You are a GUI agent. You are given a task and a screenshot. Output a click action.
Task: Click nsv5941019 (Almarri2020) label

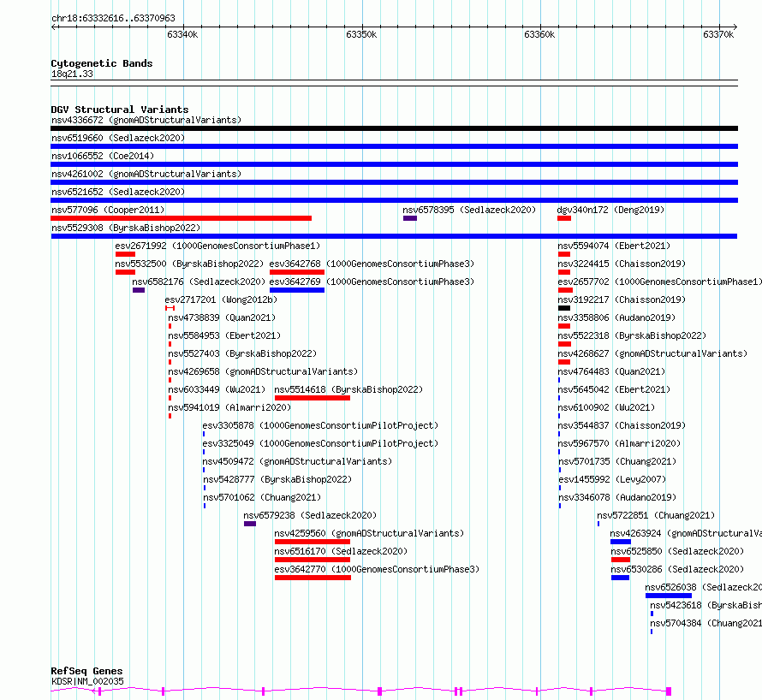[229, 407]
